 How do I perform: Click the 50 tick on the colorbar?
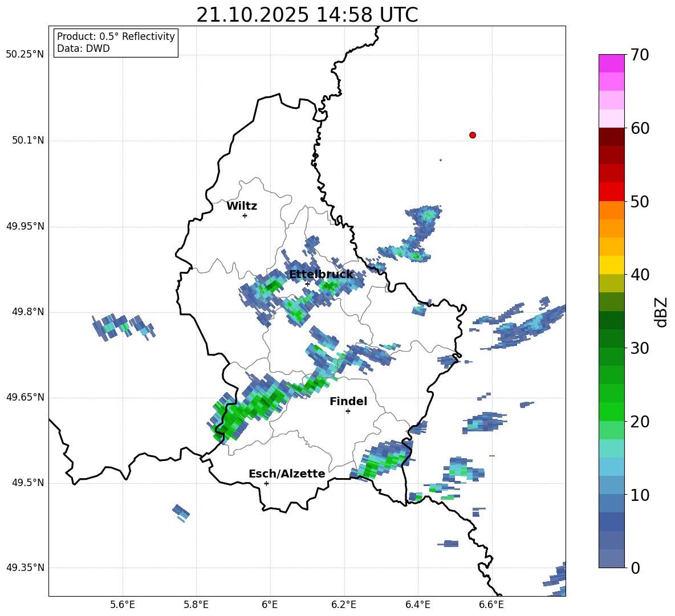coord(640,201)
